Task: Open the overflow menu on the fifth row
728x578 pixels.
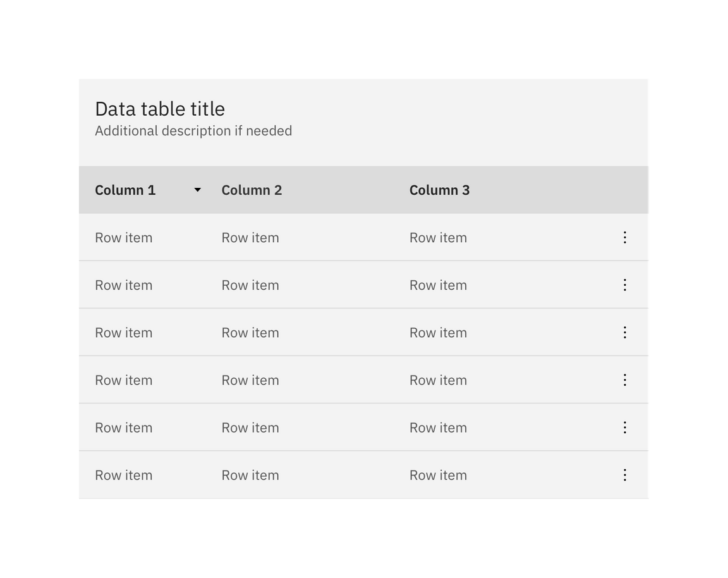Action: (x=624, y=427)
